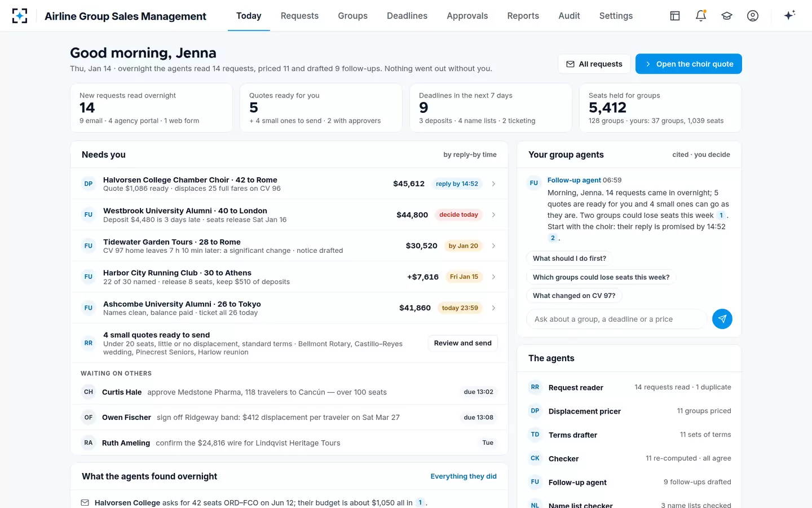Image resolution: width=812 pixels, height=508 pixels.
Task: Open the Seats held for groups card
Action: [x=660, y=108]
